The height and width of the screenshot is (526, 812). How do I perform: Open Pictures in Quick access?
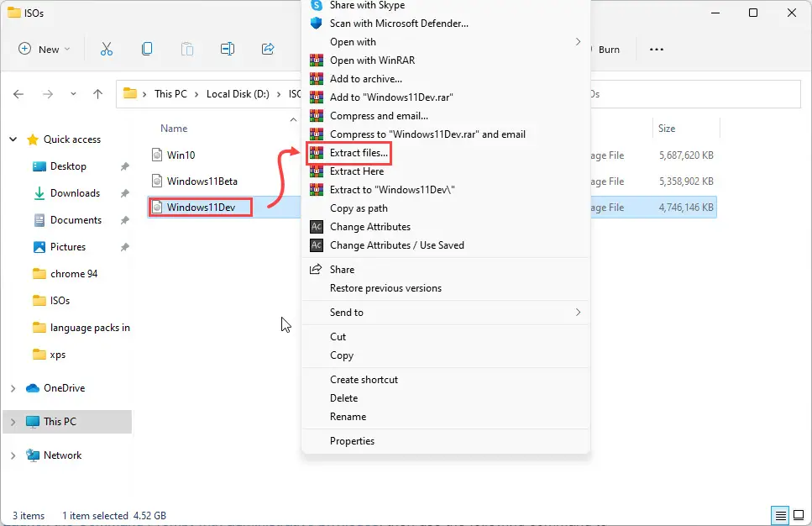pos(67,247)
